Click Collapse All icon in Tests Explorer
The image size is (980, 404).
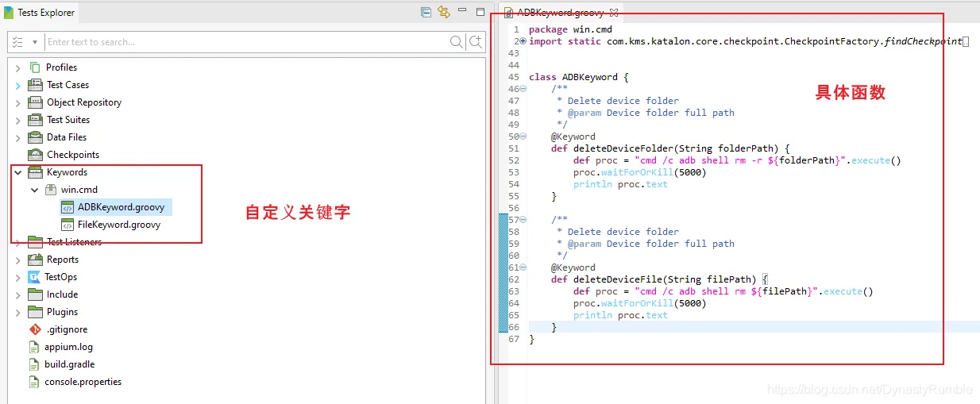426,12
